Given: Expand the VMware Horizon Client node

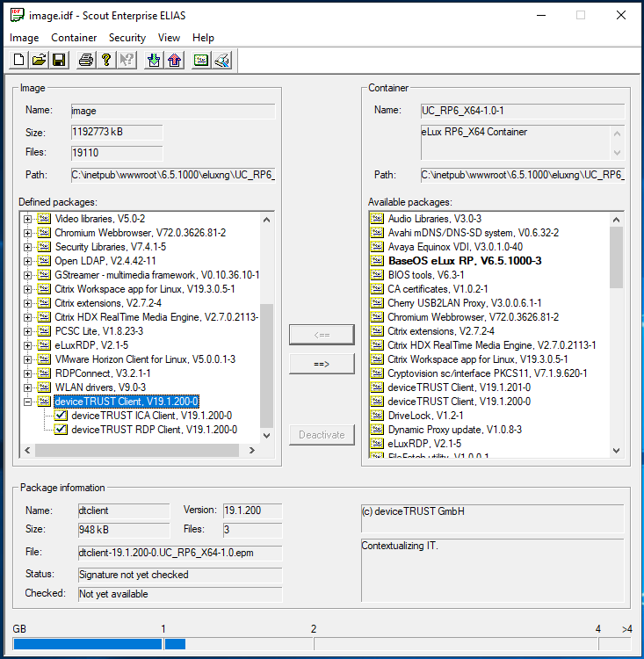Looking at the screenshot, I should coord(28,359).
